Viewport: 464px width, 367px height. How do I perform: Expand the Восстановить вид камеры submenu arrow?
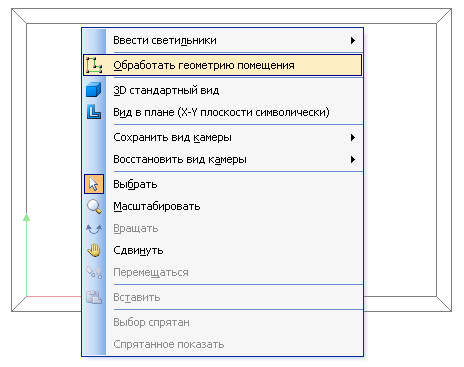click(x=353, y=159)
